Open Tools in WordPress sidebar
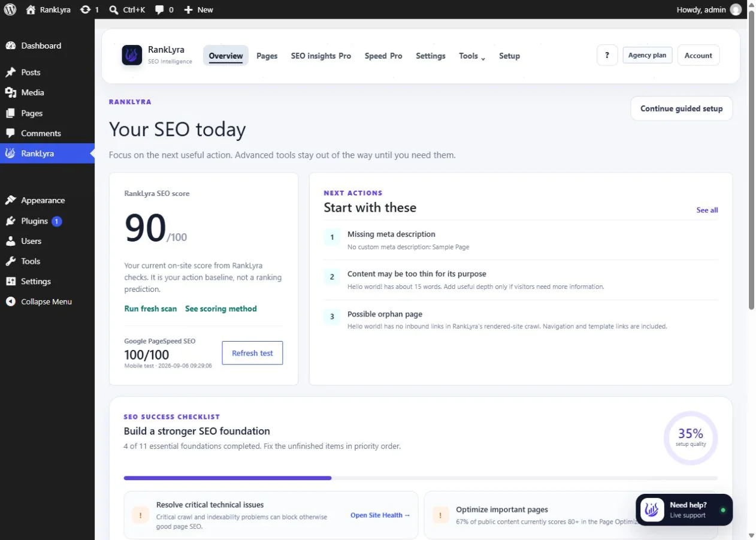The height and width of the screenshot is (540, 756). tap(47, 261)
